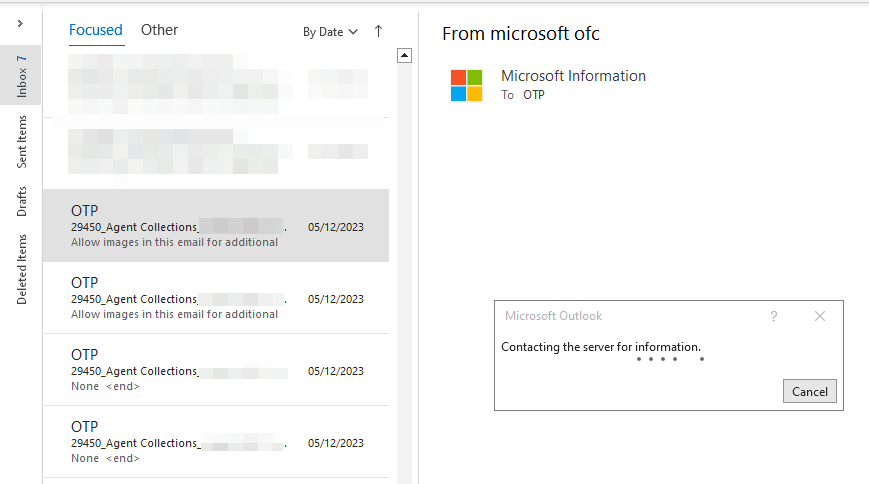Switch to the Focused tab
The height and width of the screenshot is (484, 869).
96,30
